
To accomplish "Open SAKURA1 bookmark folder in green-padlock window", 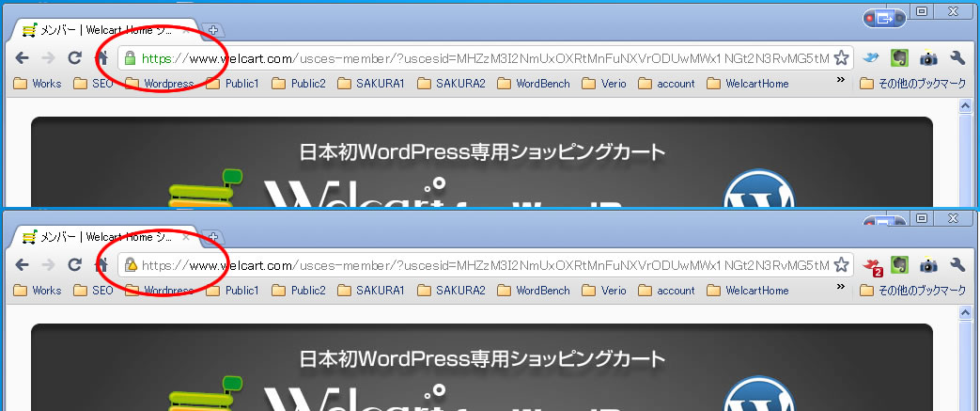I will pos(370,83).
